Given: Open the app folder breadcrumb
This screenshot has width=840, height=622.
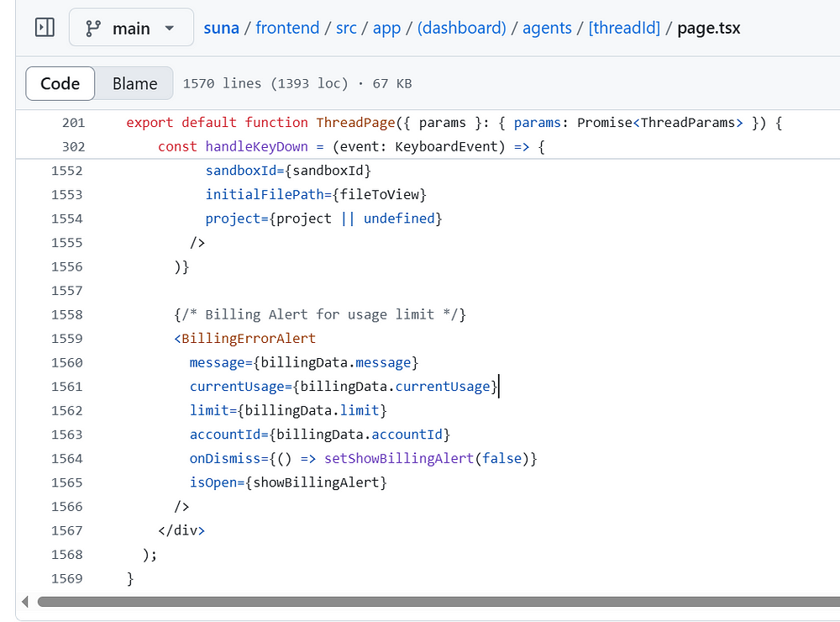Looking at the screenshot, I should tap(386, 28).
